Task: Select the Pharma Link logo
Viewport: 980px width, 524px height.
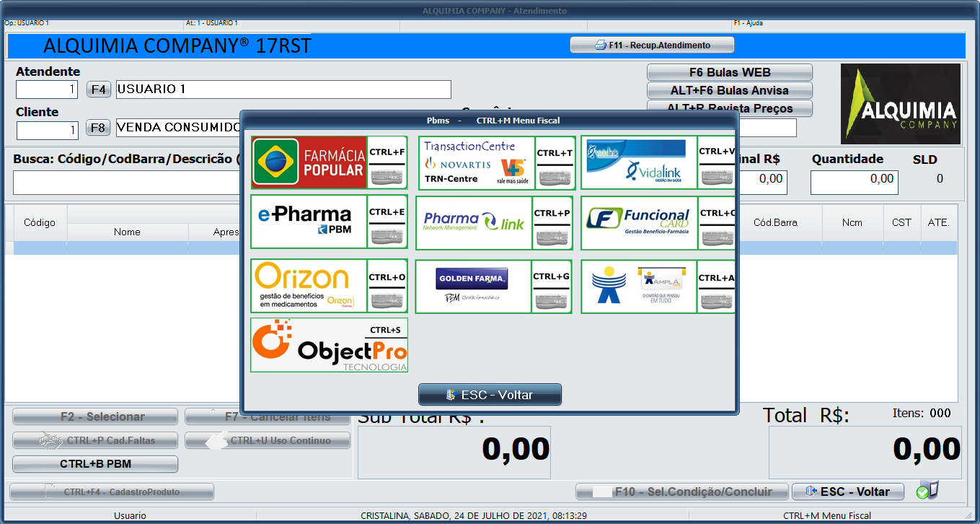Action: [474, 222]
